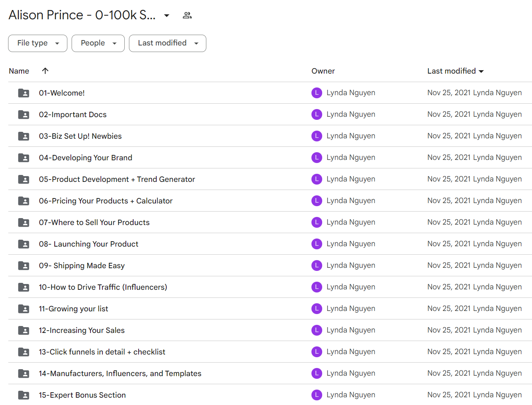Select the 02-Important Docs folder name
The width and height of the screenshot is (532, 405).
click(73, 114)
